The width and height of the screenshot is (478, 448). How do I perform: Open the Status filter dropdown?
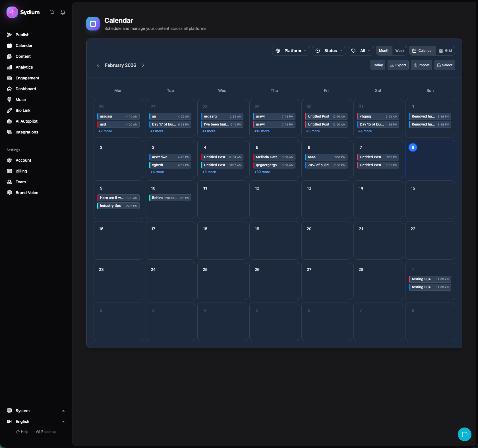pyautogui.click(x=328, y=50)
